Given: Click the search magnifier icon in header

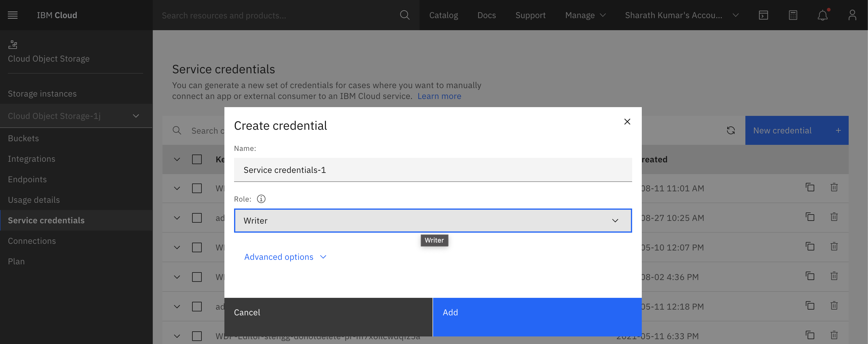Looking at the screenshot, I should click(x=405, y=15).
